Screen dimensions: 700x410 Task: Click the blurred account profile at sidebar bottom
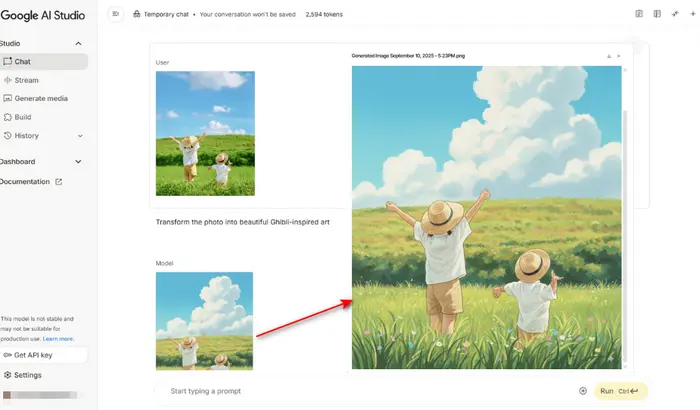tap(41, 395)
